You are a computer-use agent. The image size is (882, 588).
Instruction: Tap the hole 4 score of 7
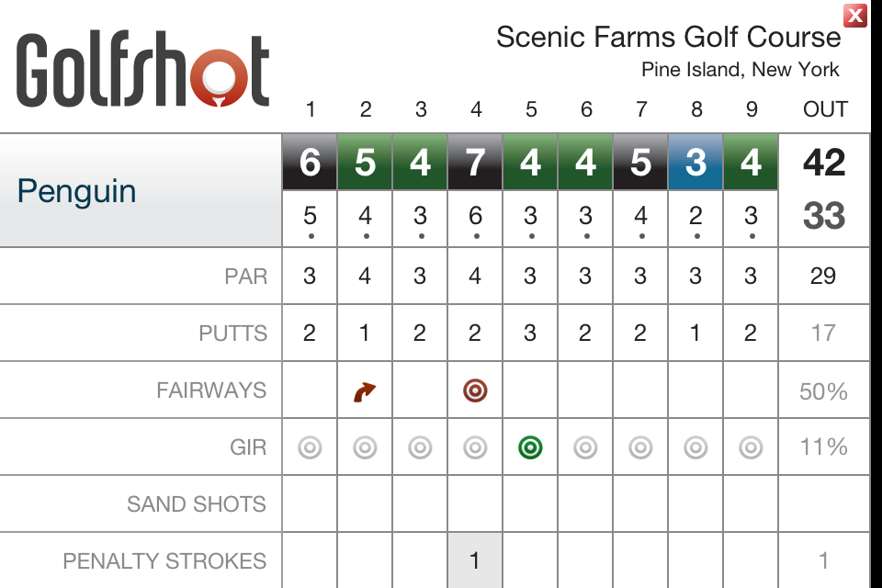point(475,163)
